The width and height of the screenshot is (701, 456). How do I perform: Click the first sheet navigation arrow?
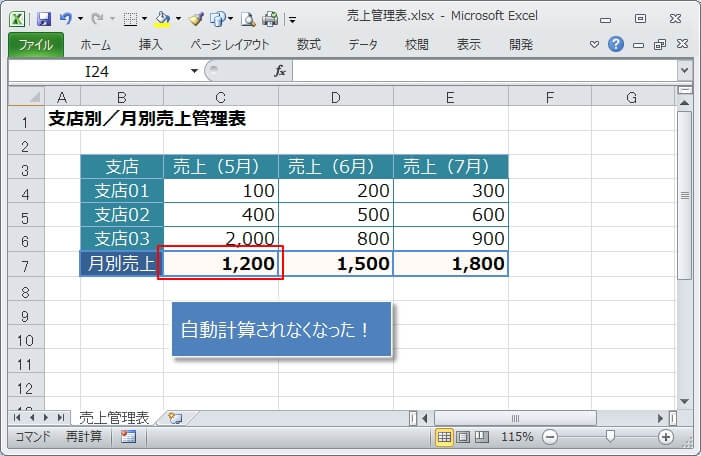pyautogui.click(x=17, y=418)
